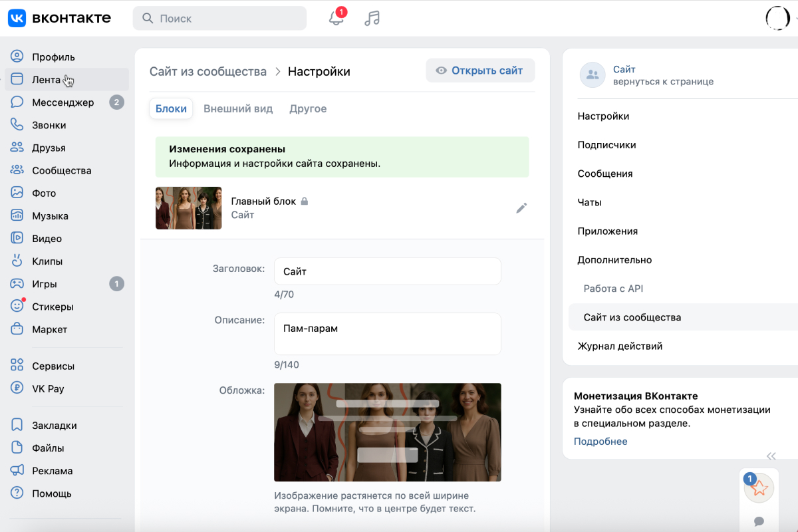Click the Помощь question mark icon

click(17, 493)
